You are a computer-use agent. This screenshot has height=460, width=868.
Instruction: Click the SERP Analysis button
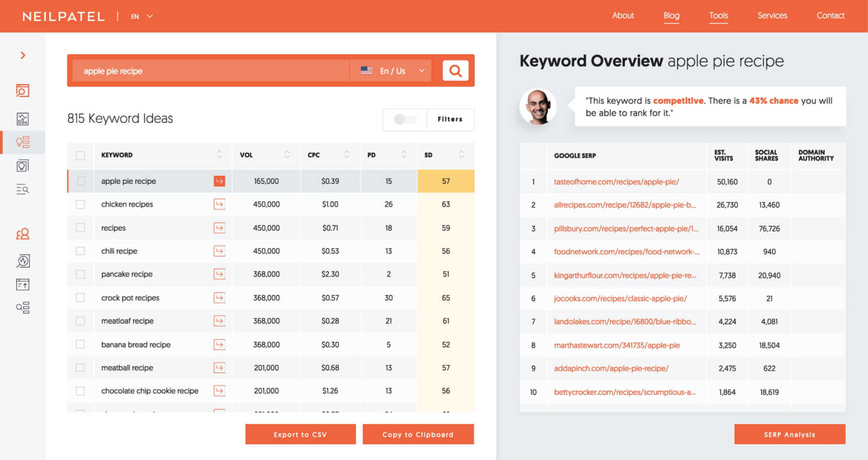pyautogui.click(x=790, y=435)
